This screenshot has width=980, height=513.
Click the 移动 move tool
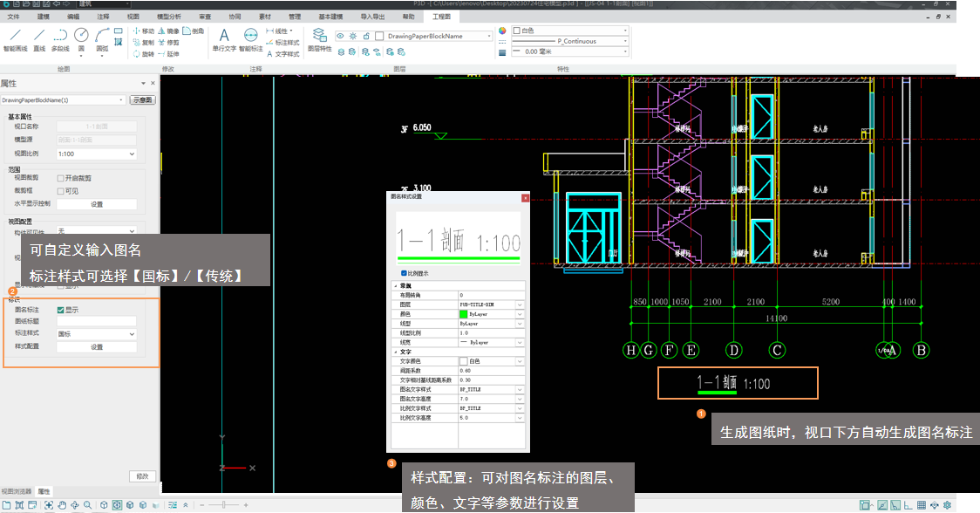pyautogui.click(x=143, y=31)
